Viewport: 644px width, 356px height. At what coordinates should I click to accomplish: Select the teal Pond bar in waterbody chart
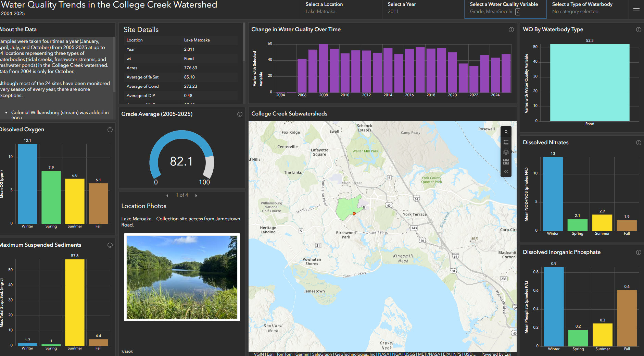[590, 83]
